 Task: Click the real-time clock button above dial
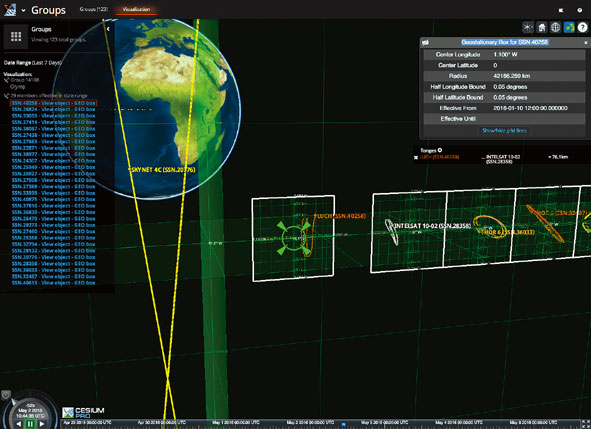pos(5,395)
